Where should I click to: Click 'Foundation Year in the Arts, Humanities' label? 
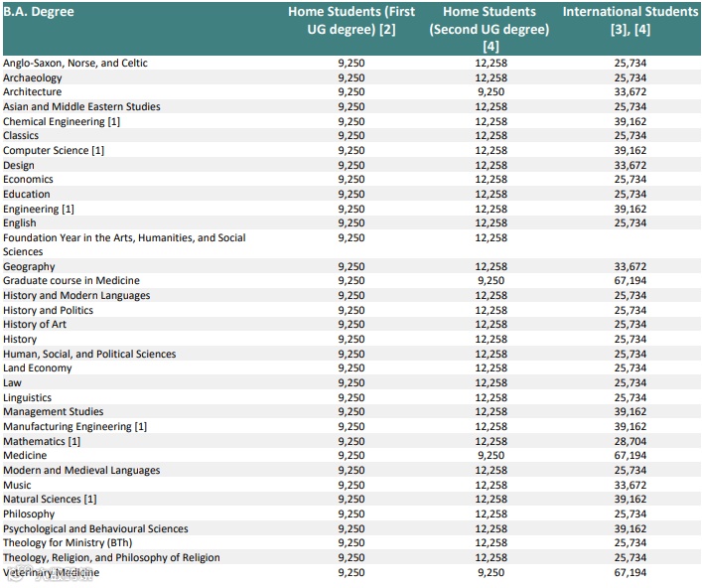(124, 244)
